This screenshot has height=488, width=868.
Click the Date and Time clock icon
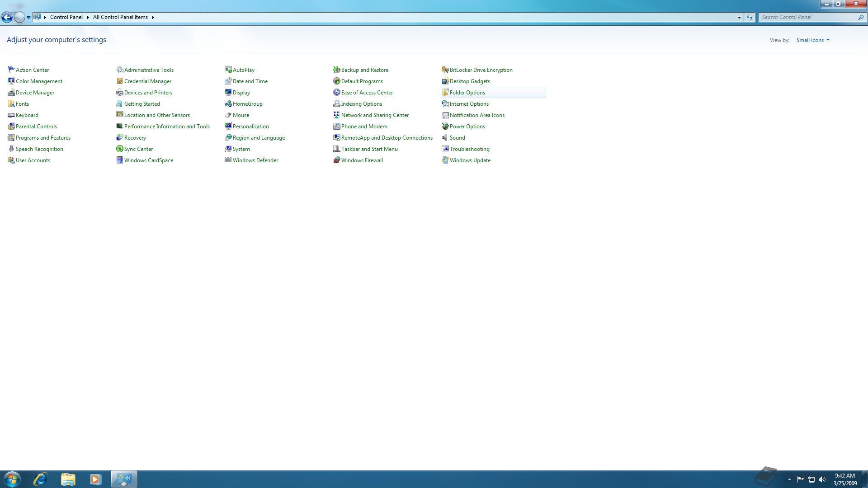tap(228, 81)
